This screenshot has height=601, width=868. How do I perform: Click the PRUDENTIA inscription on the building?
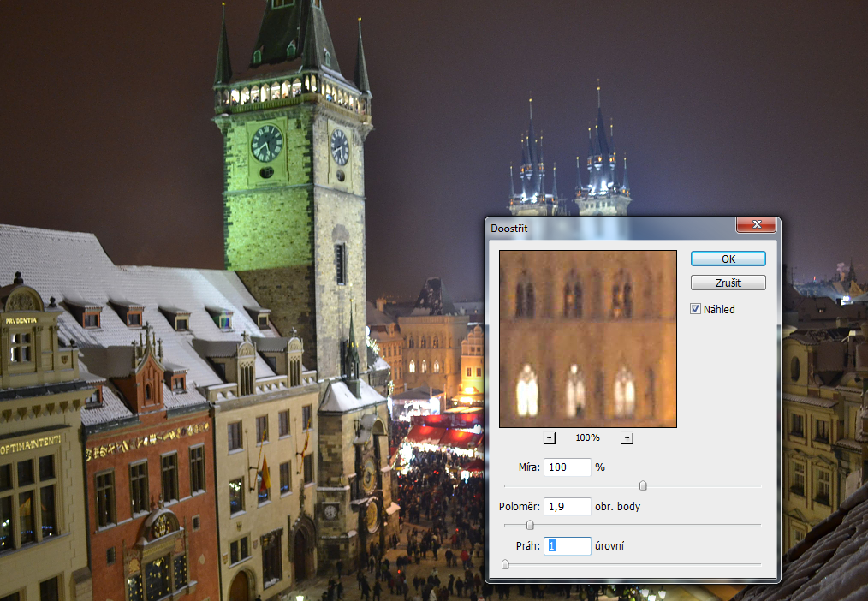coord(21,320)
